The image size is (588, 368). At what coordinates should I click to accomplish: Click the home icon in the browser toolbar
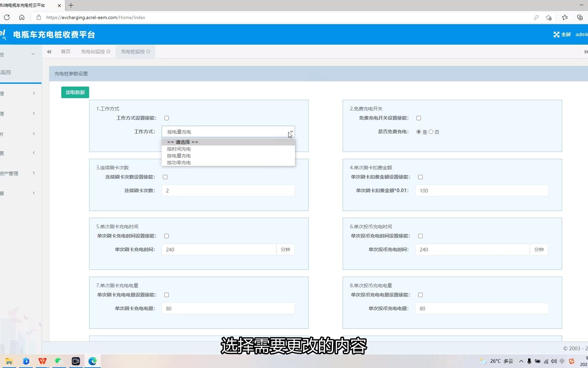(x=22, y=17)
